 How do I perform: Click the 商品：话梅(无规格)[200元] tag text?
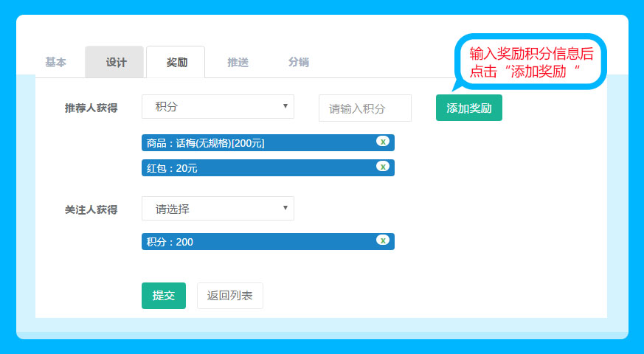click(x=206, y=143)
